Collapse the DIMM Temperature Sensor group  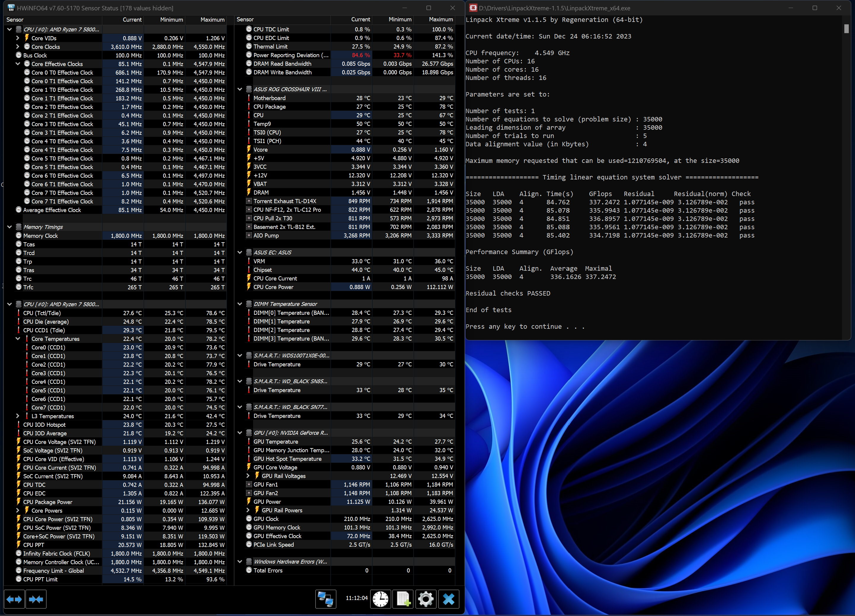point(240,304)
